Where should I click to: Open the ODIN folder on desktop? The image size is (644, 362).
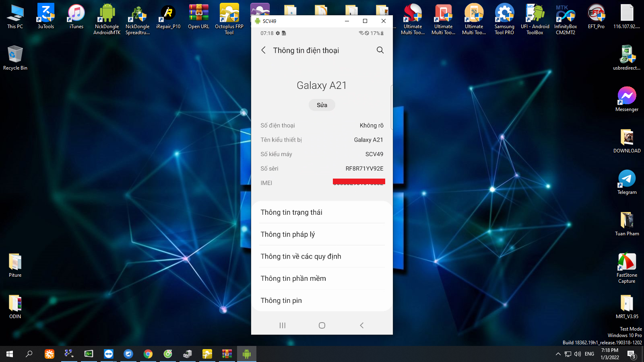click(x=15, y=306)
